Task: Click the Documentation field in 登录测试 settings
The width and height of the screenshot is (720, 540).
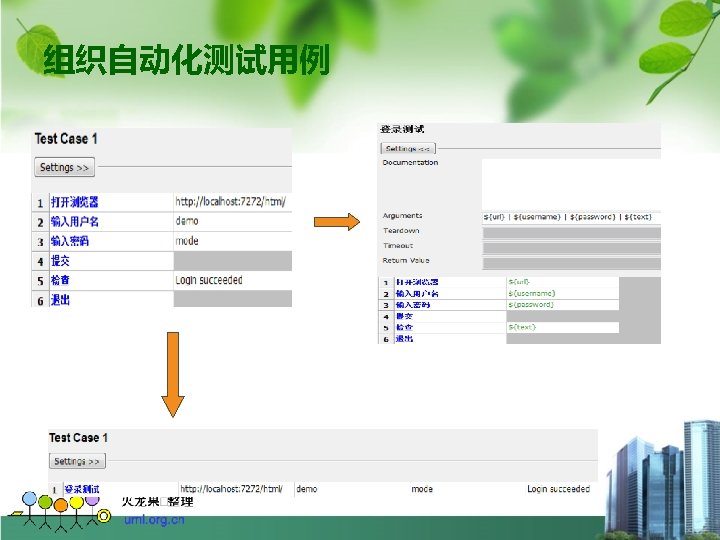Action: (x=571, y=184)
